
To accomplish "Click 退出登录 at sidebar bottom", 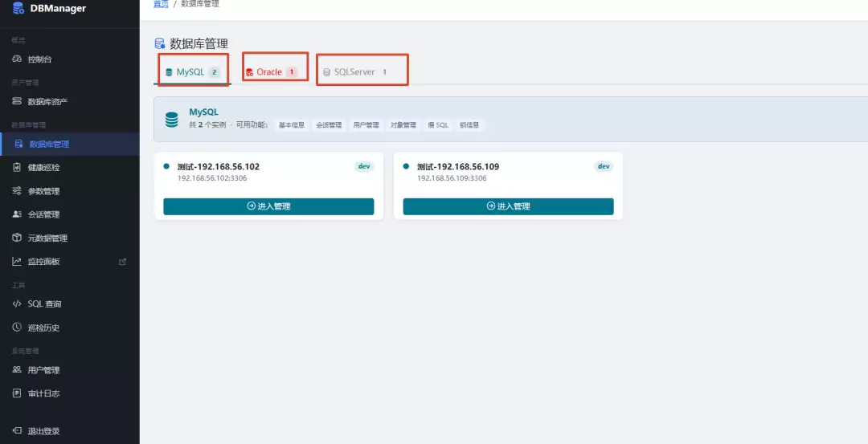I will [70, 430].
